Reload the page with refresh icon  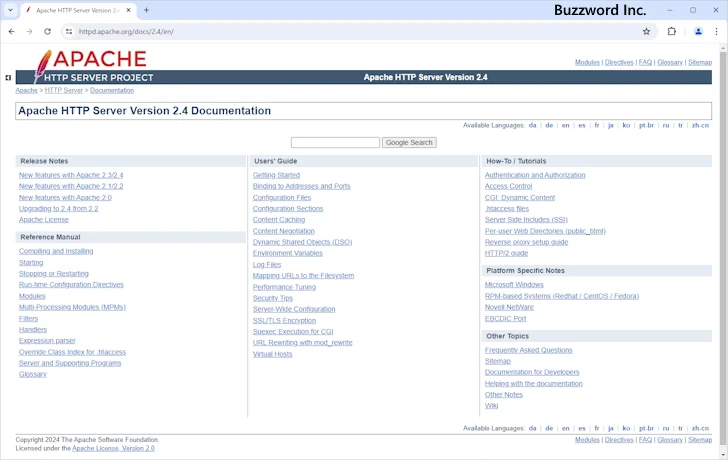coord(47,31)
